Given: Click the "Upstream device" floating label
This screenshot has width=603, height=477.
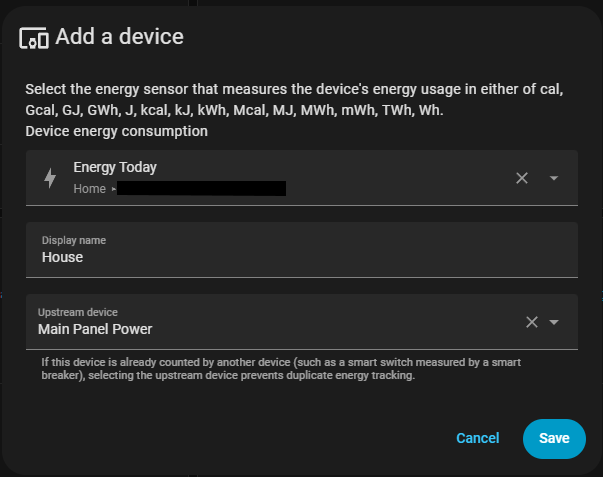Looking at the screenshot, I should point(77,313).
